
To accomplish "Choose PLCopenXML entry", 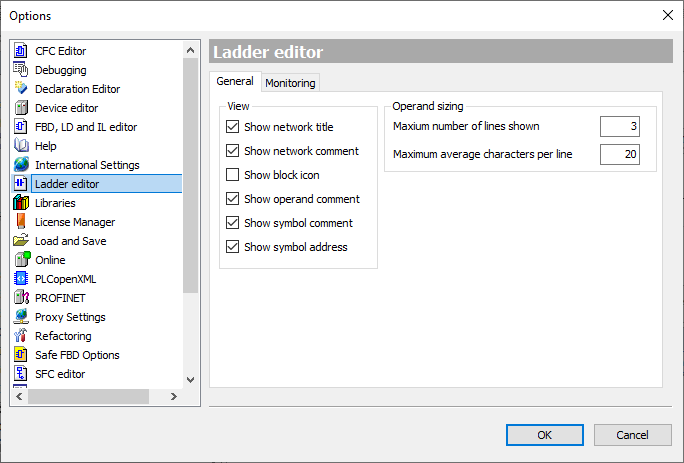I will (65, 279).
